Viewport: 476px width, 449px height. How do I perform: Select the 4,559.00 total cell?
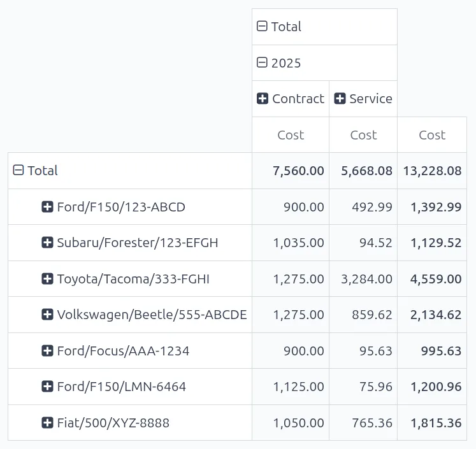click(x=432, y=279)
